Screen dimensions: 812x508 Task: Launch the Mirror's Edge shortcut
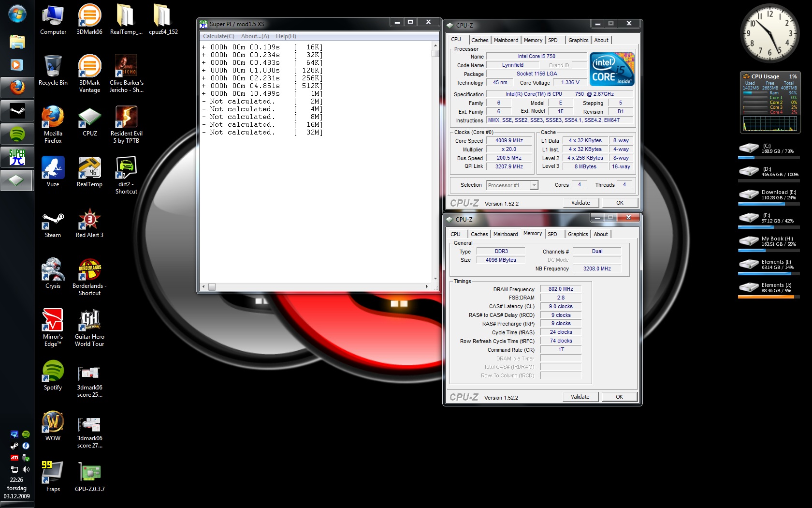53,328
